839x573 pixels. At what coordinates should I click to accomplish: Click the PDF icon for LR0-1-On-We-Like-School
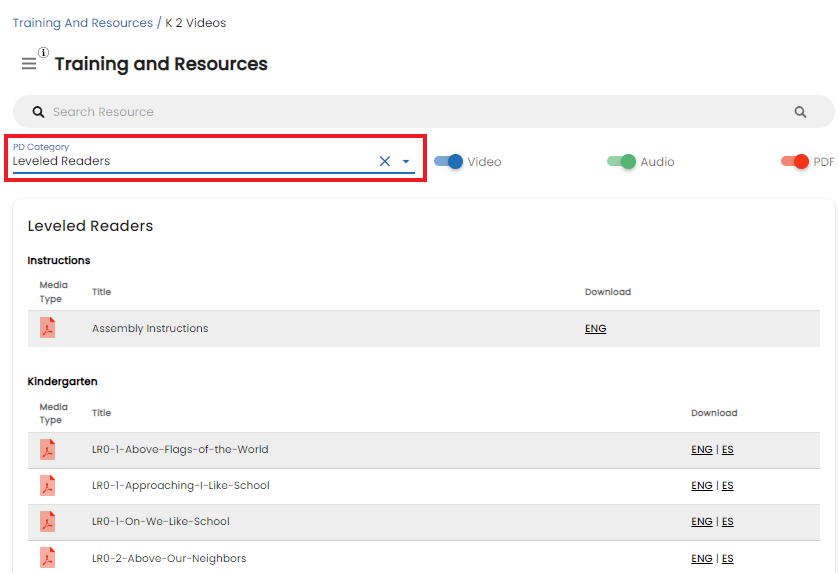point(48,522)
